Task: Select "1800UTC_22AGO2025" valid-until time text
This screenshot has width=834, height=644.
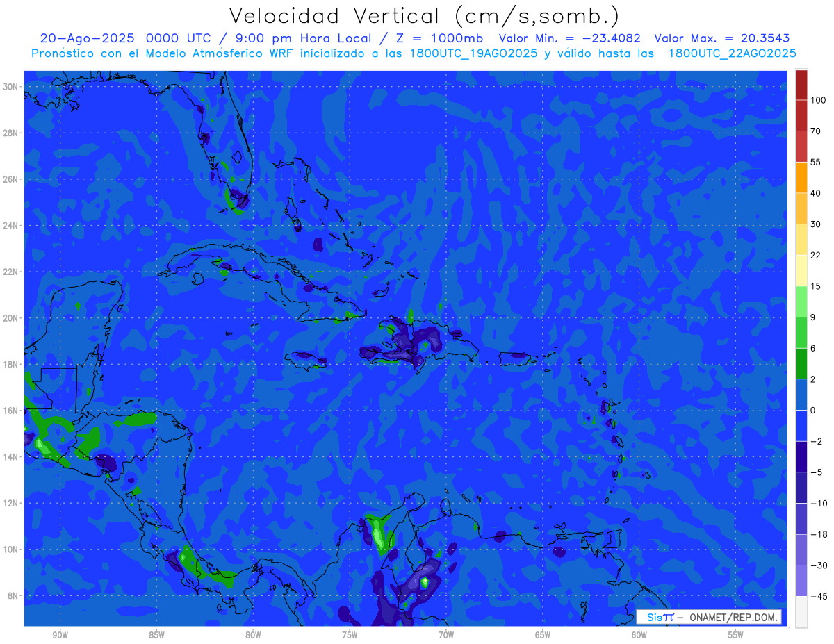Action: click(x=733, y=53)
